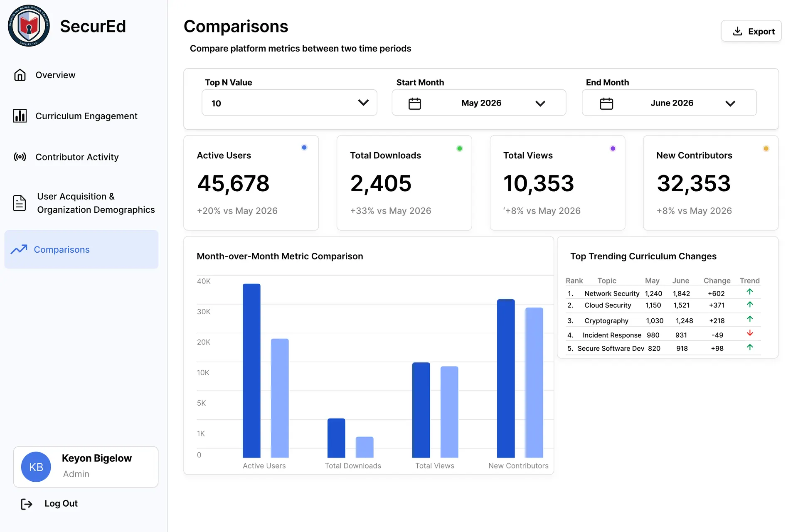Click the June column header
This screenshot has height=532, width=798.
click(681, 281)
